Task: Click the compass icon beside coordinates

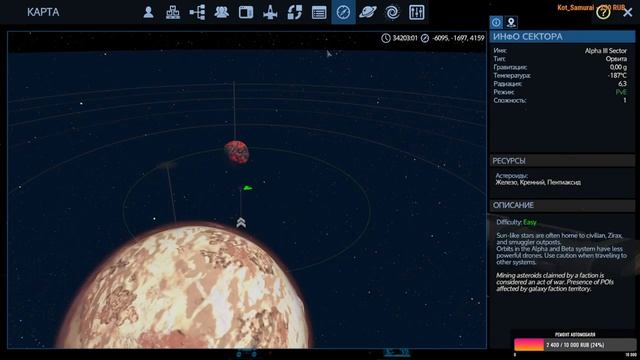Action: point(425,38)
